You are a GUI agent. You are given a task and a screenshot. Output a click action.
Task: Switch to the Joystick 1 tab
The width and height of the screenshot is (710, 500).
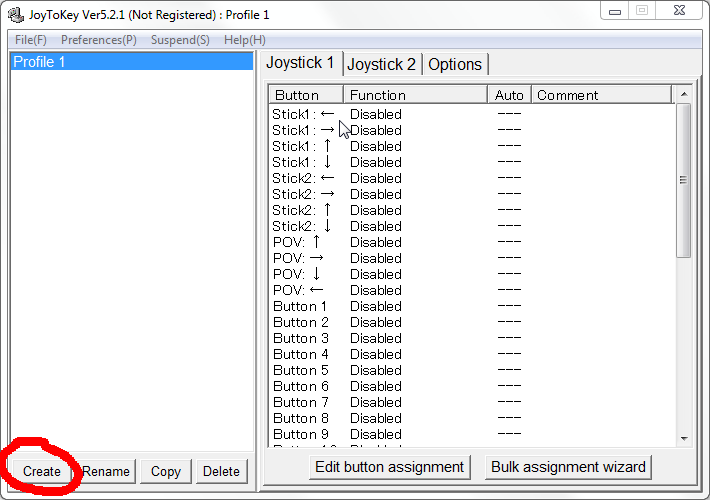[300, 62]
